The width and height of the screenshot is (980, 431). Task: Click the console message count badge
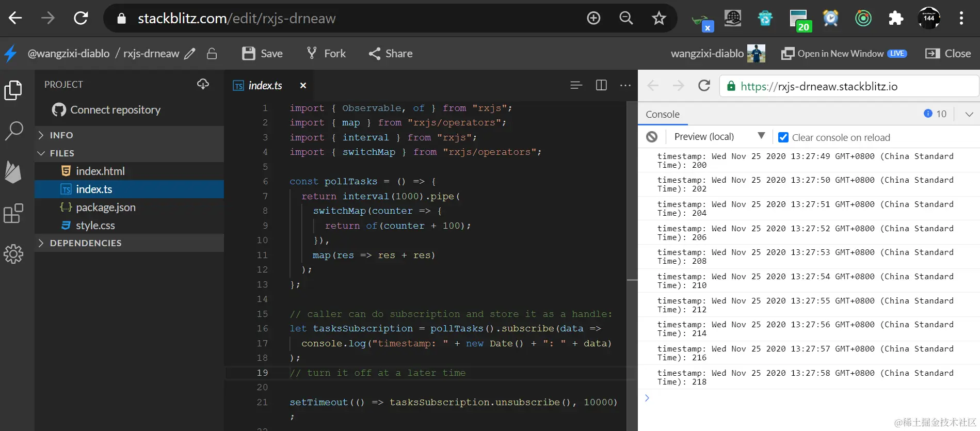coord(935,114)
